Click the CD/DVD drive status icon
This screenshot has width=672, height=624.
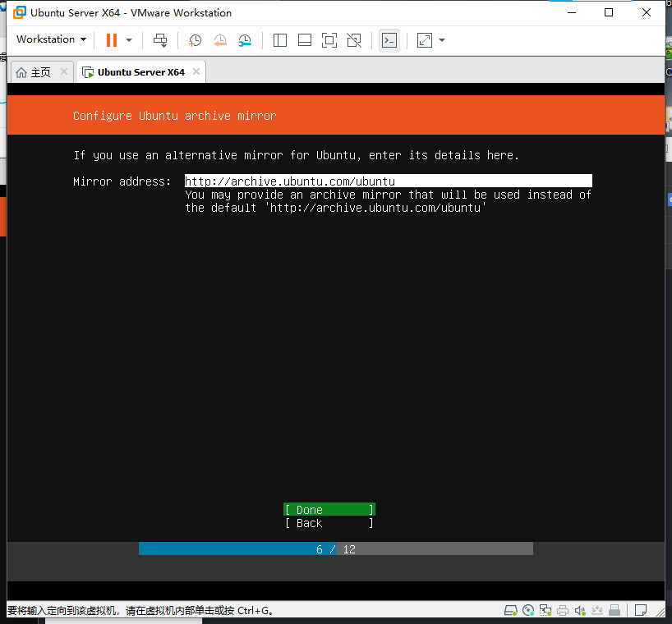528,610
